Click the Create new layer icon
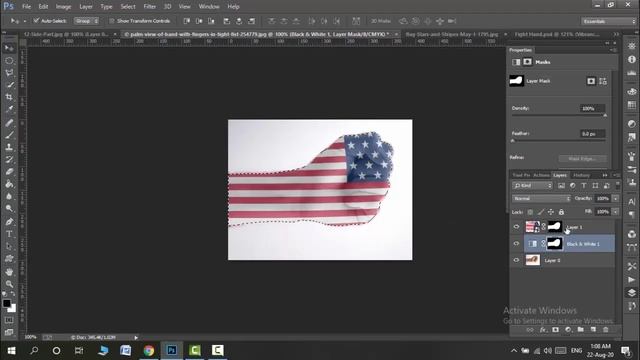The image size is (640, 360). (x=593, y=330)
